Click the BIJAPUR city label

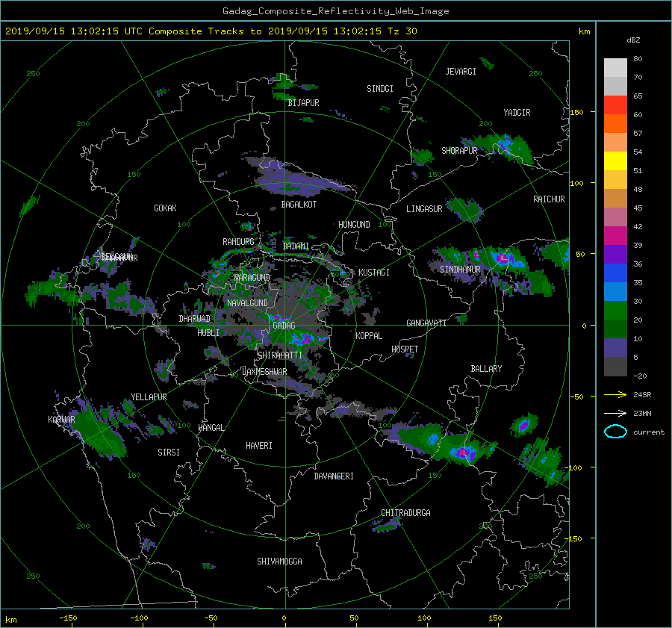[x=303, y=103]
